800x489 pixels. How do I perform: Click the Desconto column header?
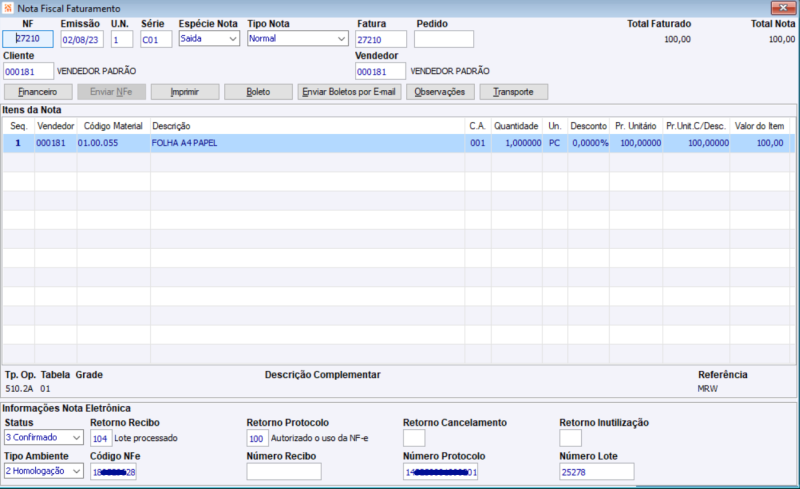(589, 126)
